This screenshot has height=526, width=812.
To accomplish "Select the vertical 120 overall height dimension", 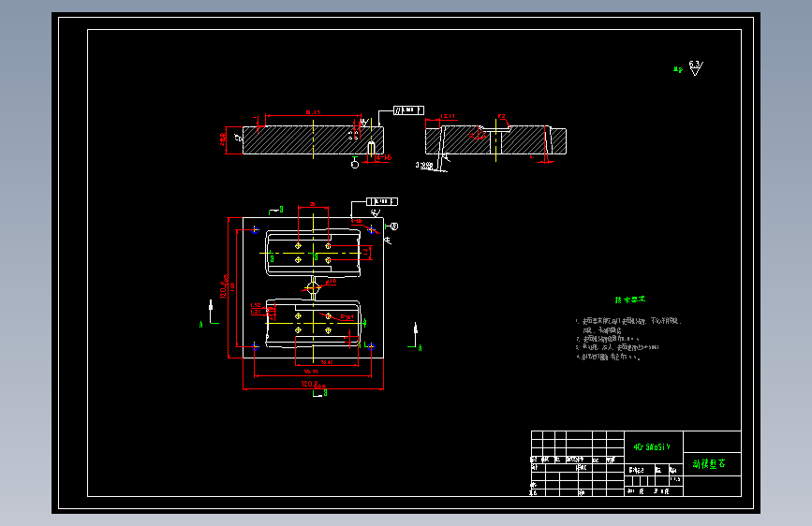I will tap(224, 286).
